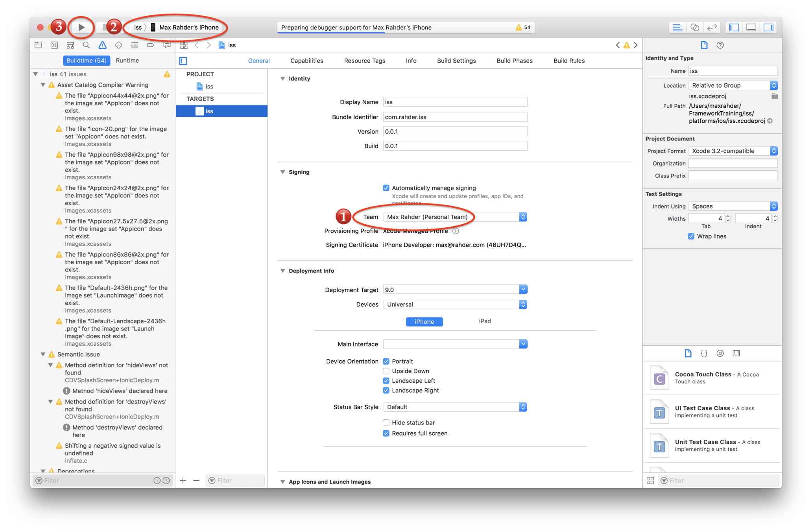Open the Find navigator magnifier icon
Image resolution: width=812 pixels, height=531 pixels.
point(86,45)
